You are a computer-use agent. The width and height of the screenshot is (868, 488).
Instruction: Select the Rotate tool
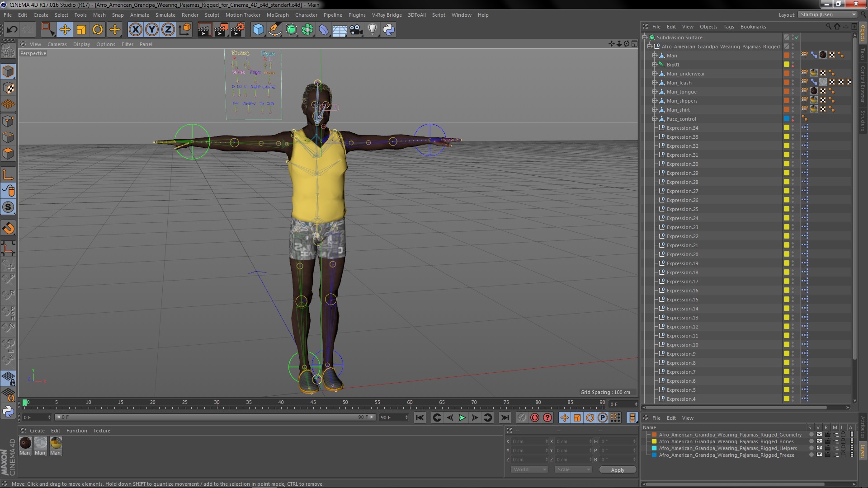tap(98, 30)
